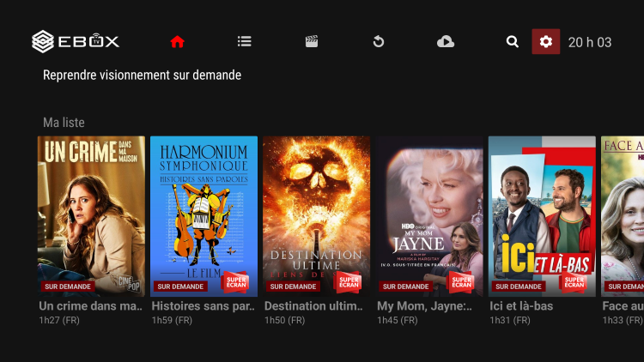Open the movies clapperboard icon

(x=312, y=41)
